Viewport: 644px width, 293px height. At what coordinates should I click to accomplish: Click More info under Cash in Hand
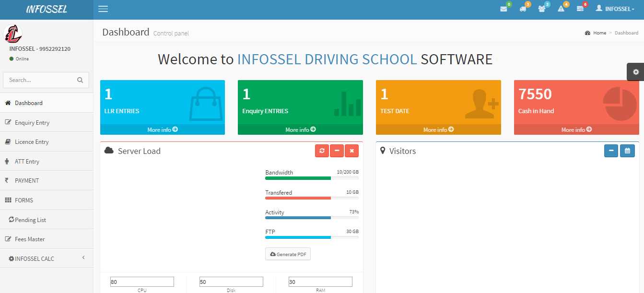tap(576, 129)
